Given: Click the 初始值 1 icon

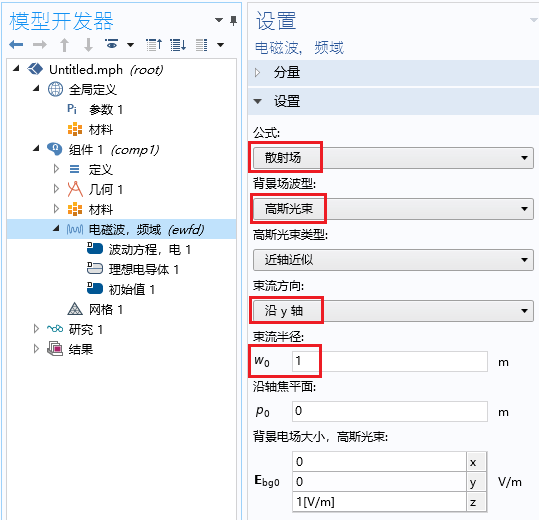Looking at the screenshot, I should coord(95,289).
